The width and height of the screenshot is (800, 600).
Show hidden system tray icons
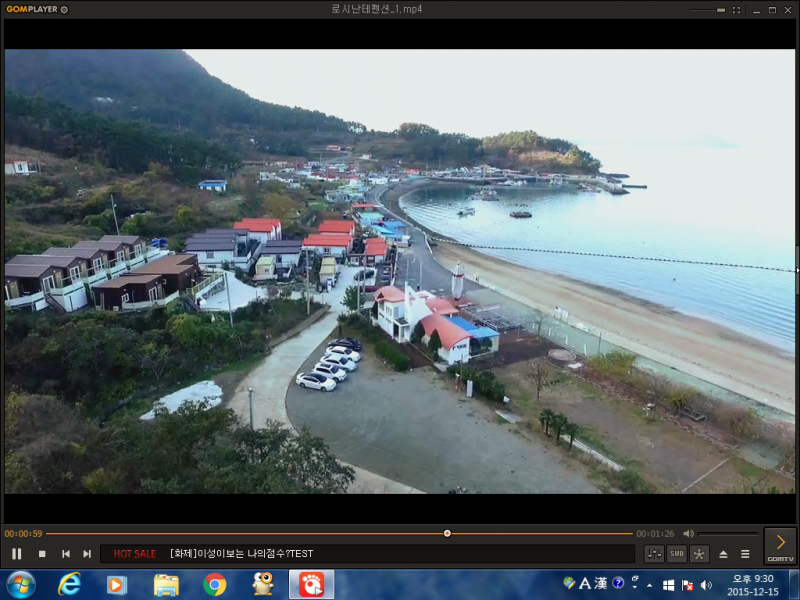(650, 584)
